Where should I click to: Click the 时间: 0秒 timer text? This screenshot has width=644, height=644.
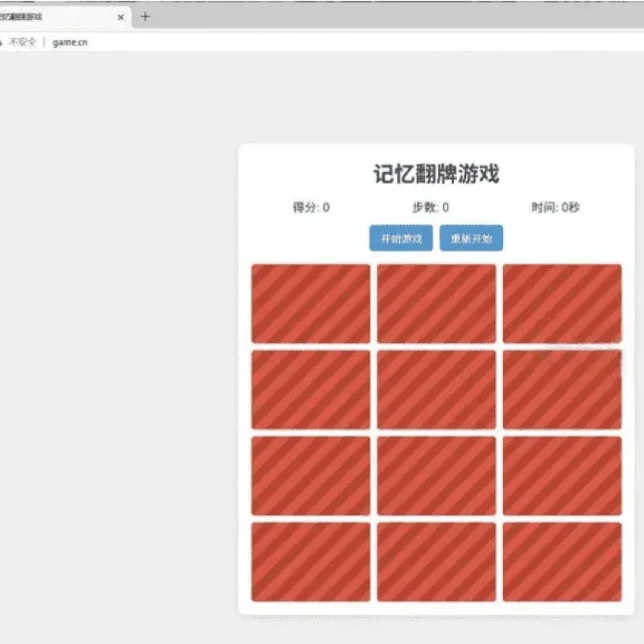[x=555, y=208]
